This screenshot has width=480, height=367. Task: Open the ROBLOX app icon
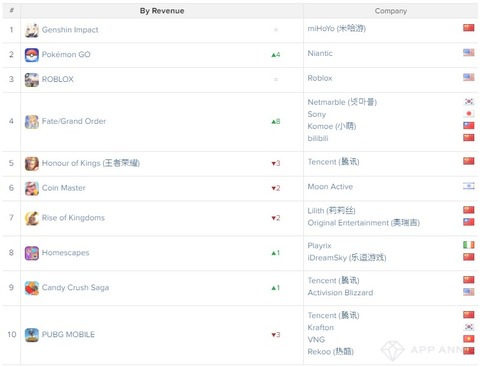(32, 80)
